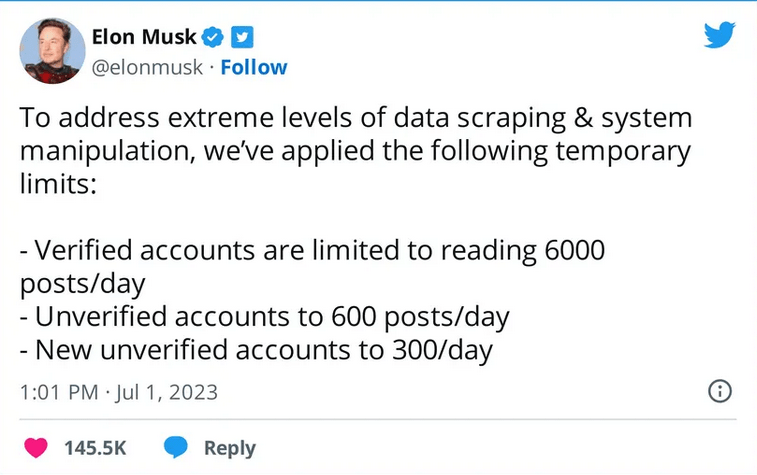This screenshot has height=475, width=757.
Task: Open Elon Musk's profile picture
Action: [x=52, y=51]
